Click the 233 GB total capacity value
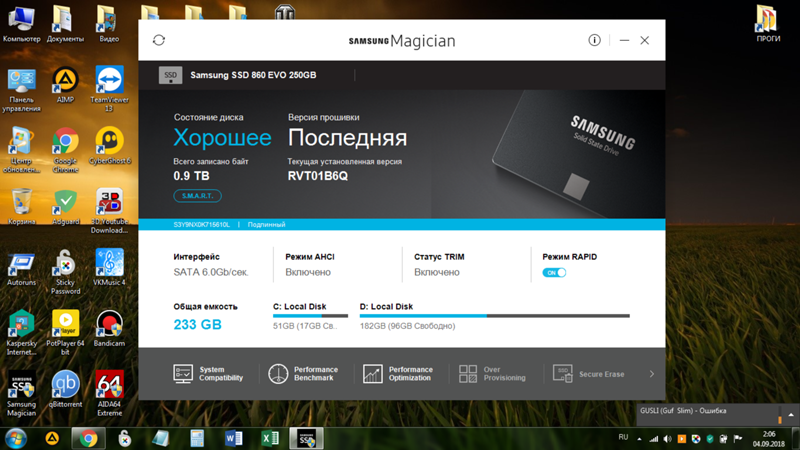800x450 pixels. point(197,324)
